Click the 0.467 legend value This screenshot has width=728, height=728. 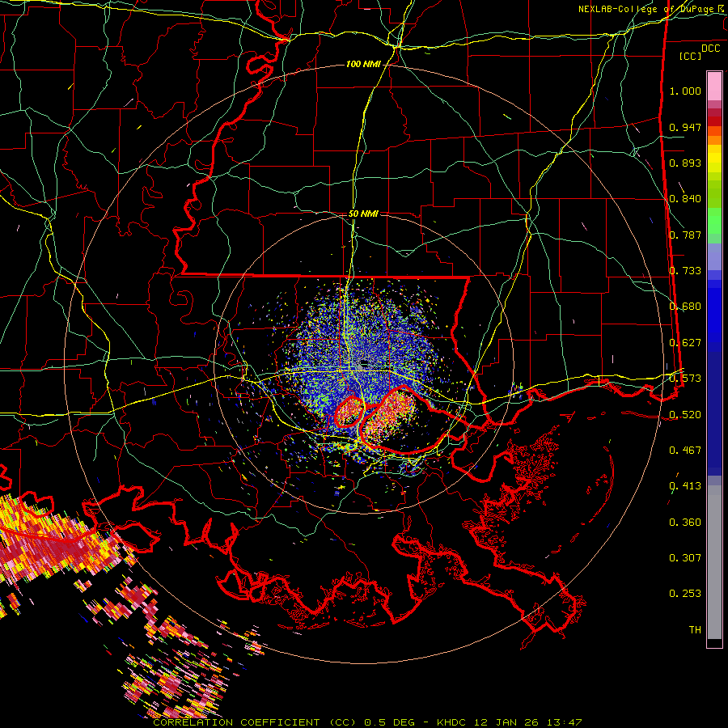[x=685, y=451]
